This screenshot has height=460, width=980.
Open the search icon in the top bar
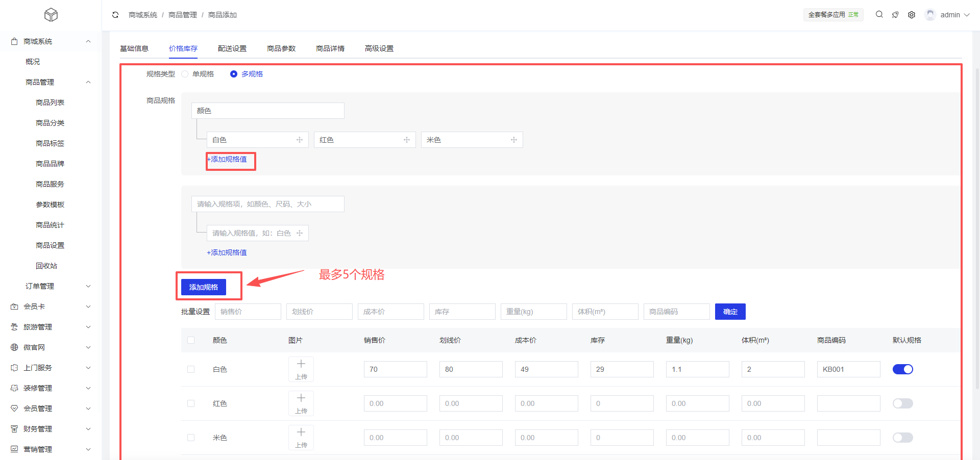click(x=879, y=15)
